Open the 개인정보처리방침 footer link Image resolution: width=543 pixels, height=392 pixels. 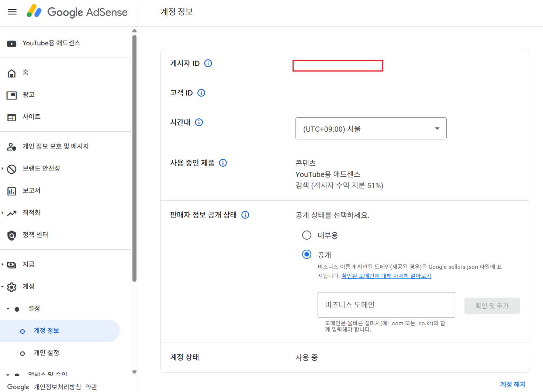click(x=57, y=387)
